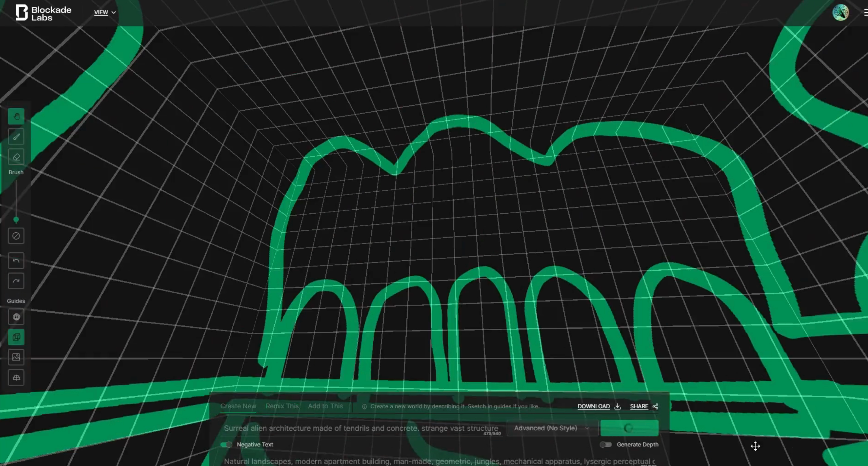The image size is (868, 466).
Task: Select the eraser tool
Action: click(x=16, y=157)
